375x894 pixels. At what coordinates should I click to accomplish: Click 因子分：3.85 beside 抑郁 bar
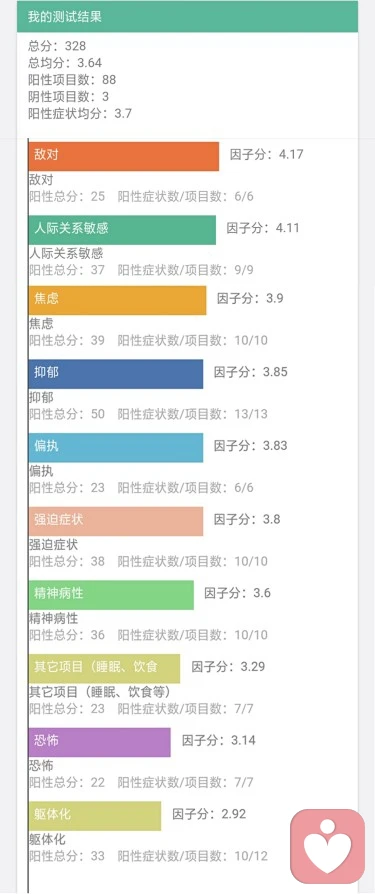(x=251, y=372)
